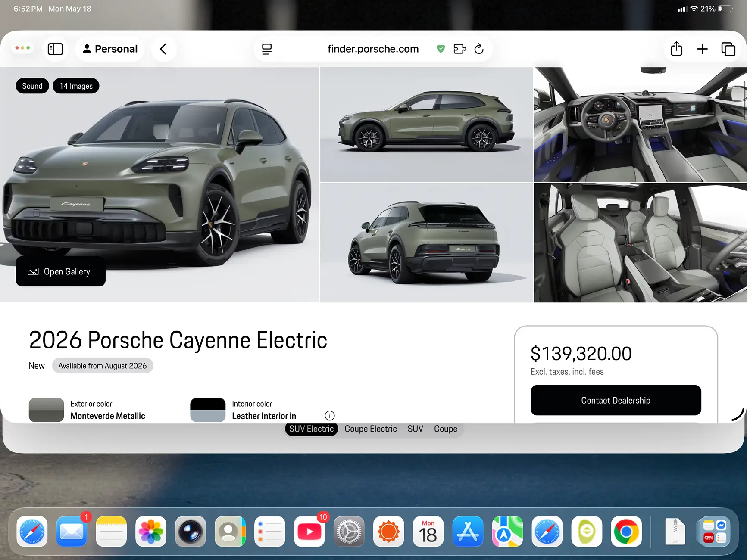Check the battery status at 21%
This screenshot has height=560, width=747.
click(716, 9)
